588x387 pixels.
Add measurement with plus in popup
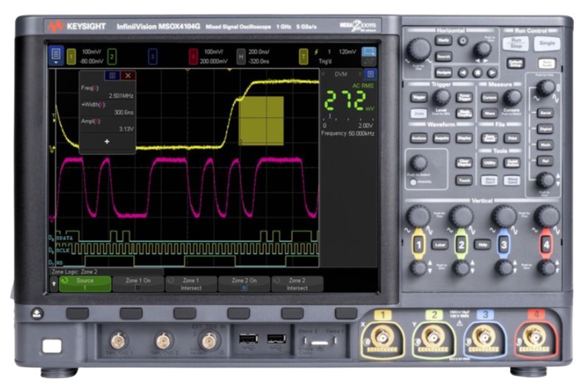[x=107, y=141]
